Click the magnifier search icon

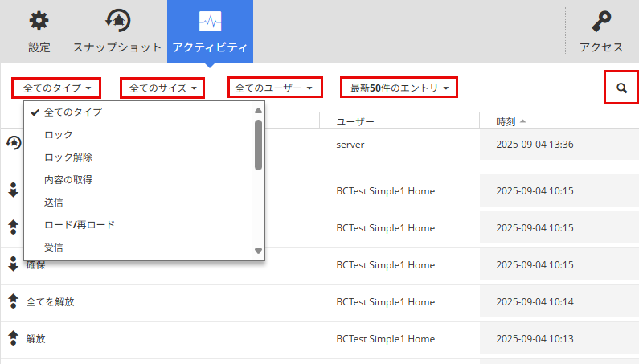click(x=621, y=88)
